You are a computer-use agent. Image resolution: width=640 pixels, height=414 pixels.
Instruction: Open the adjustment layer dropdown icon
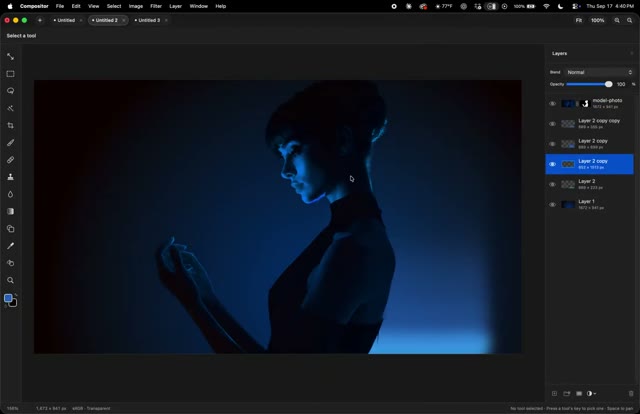click(591, 394)
